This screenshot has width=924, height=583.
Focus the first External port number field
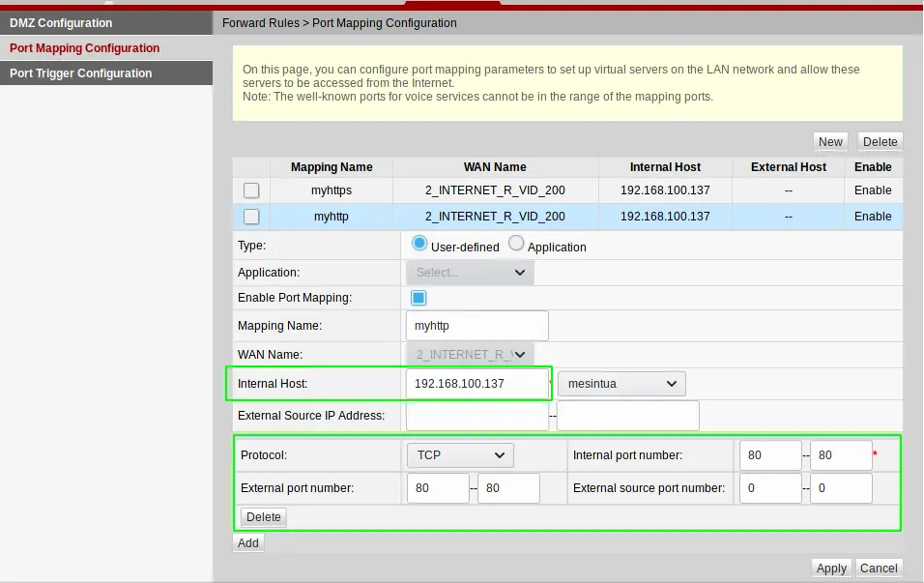click(438, 488)
